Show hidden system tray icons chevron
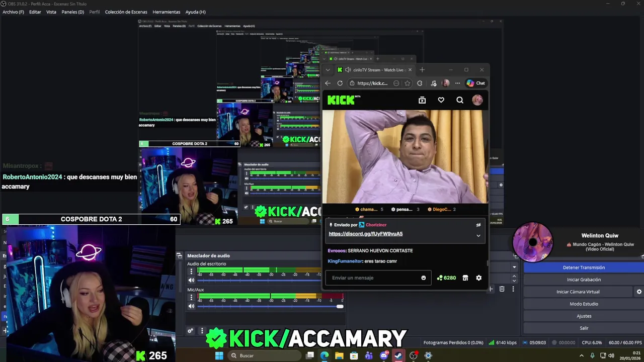The height and width of the screenshot is (362, 644). pos(582,355)
